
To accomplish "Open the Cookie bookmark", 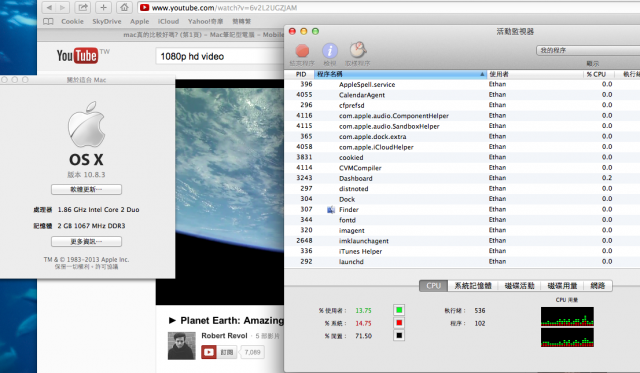I will (x=72, y=21).
